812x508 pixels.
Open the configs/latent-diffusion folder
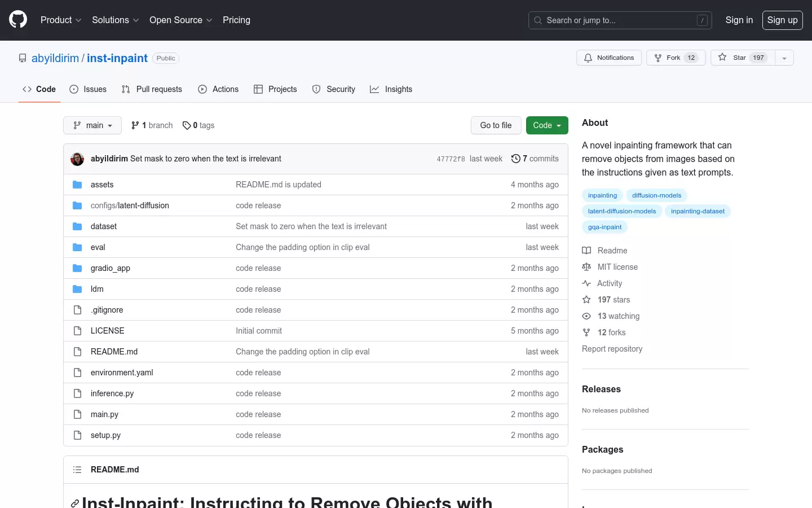[130, 205]
